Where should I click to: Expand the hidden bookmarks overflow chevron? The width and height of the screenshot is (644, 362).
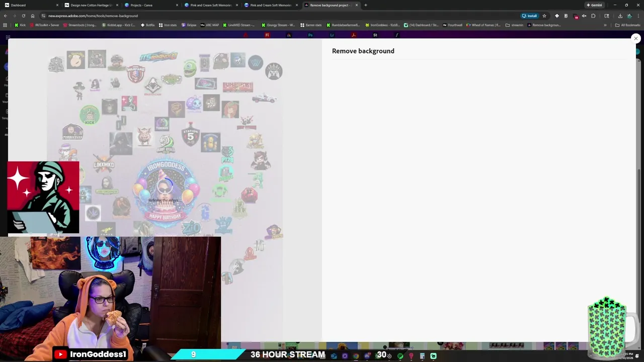605,25
